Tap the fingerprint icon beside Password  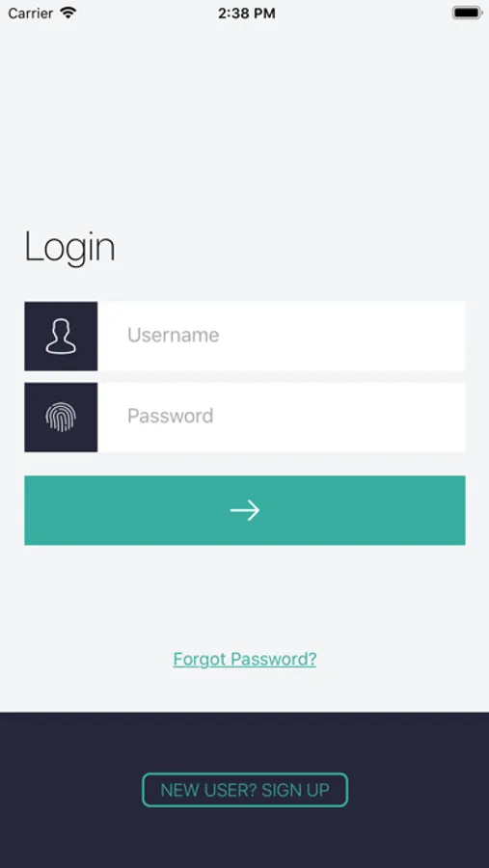click(x=61, y=417)
